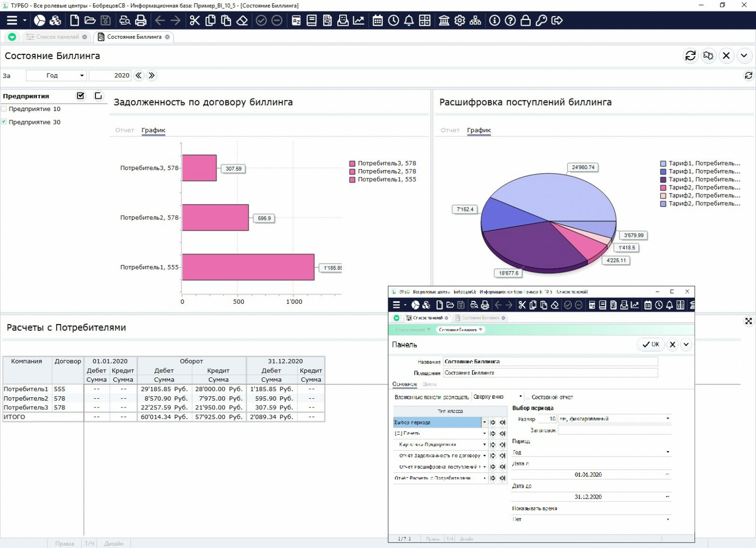Click the Потребитель1, 555 legend swatch
The image size is (756, 548).
352,180
